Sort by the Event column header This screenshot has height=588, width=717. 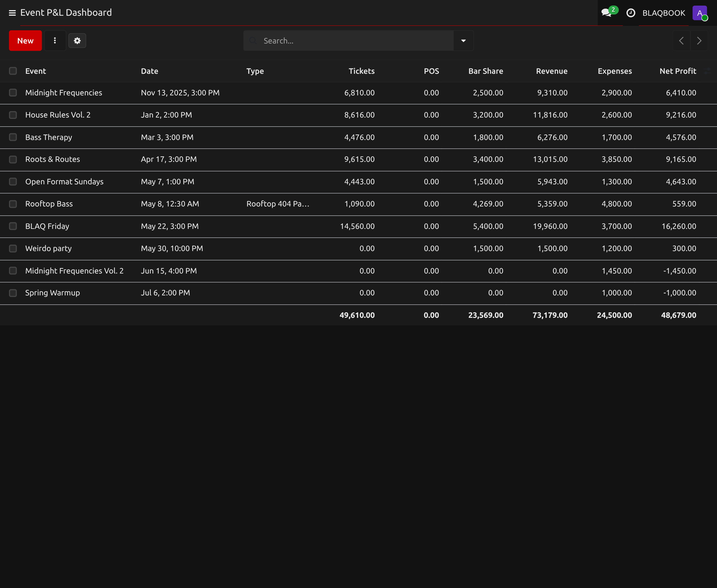click(x=36, y=71)
